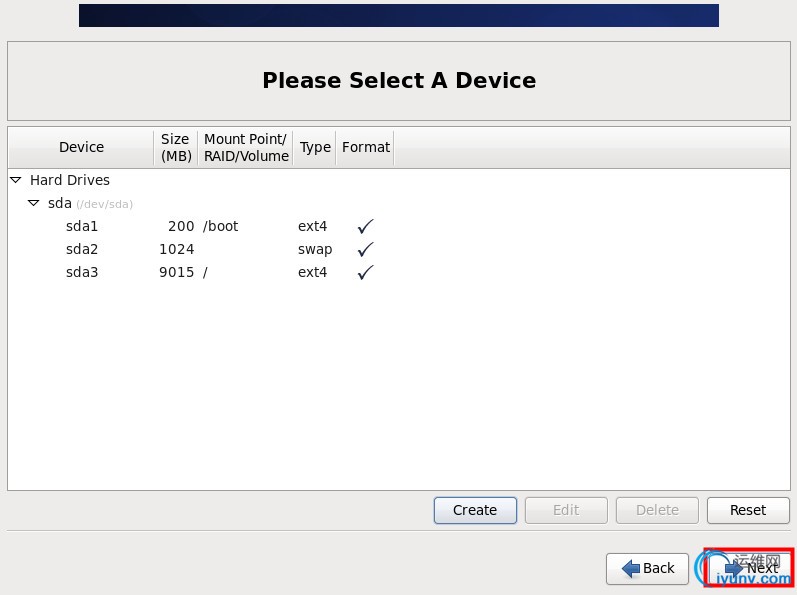Click the Hard Drives label
Image resolution: width=797 pixels, height=595 pixels.
(x=70, y=180)
